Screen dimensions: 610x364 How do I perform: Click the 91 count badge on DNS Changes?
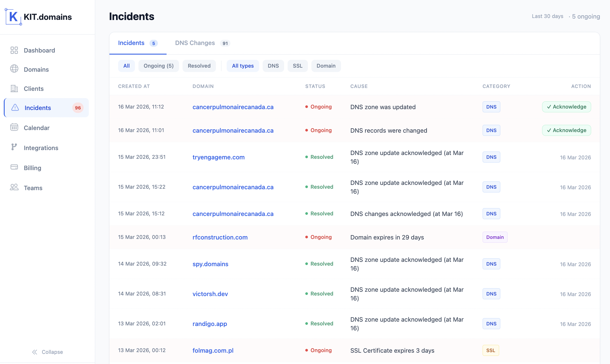[225, 43]
